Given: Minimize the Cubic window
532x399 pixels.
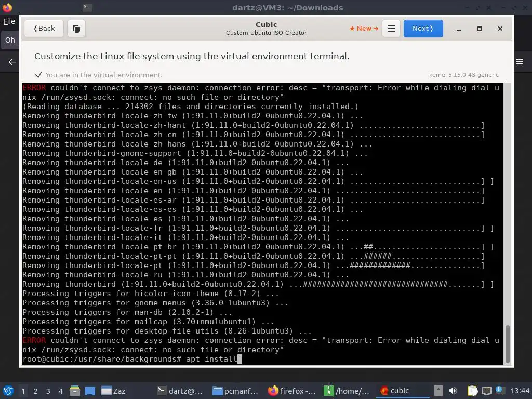Looking at the screenshot, I should pyautogui.click(x=459, y=29).
